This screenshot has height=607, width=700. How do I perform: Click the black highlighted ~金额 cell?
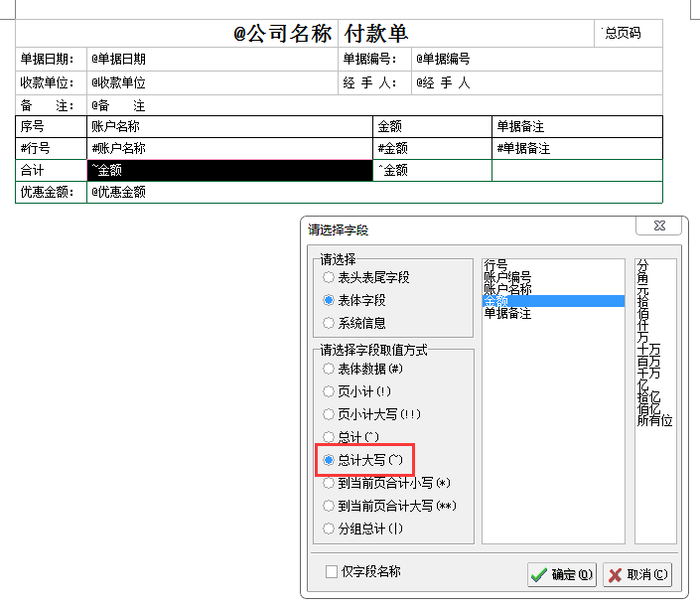[229, 170]
